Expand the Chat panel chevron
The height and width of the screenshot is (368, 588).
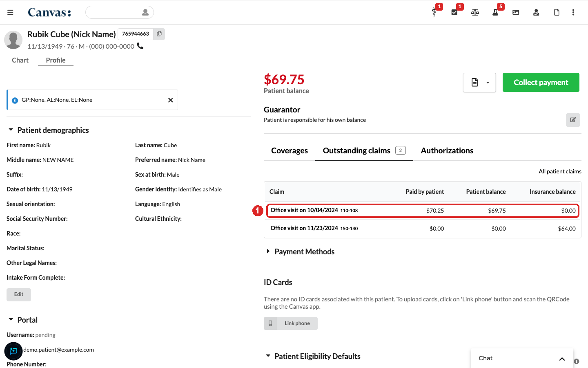point(562,359)
